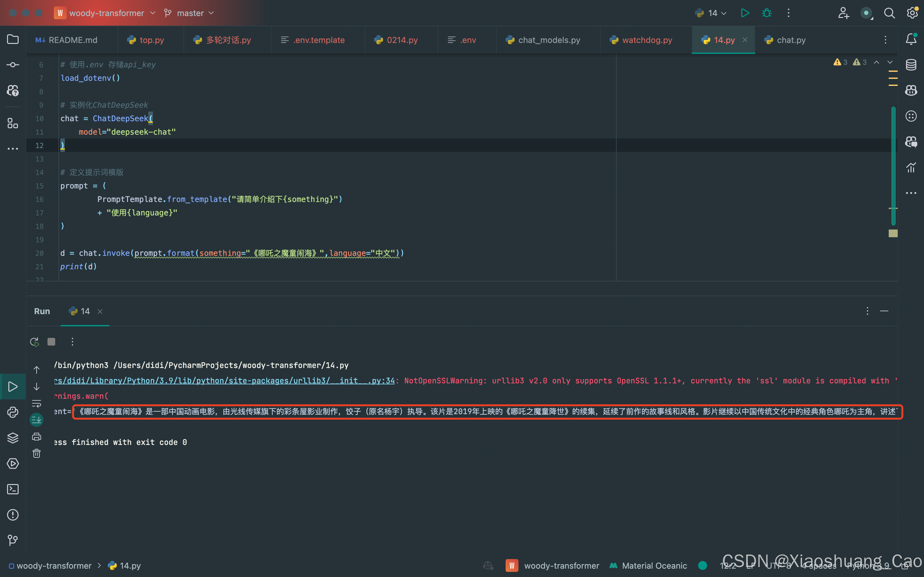Image resolution: width=924 pixels, height=577 pixels.
Task: Clear the Run console with the trash icon
Action: [36, 453]
